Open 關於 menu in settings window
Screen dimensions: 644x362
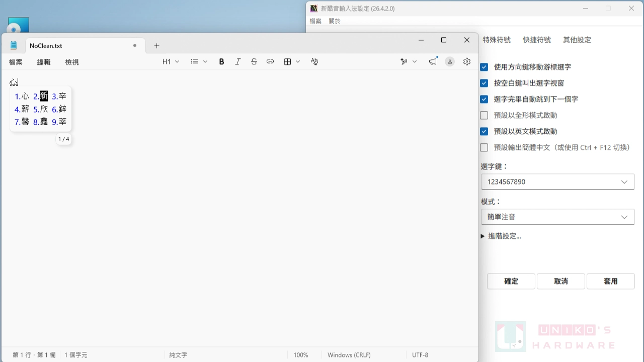click(335, 21)
